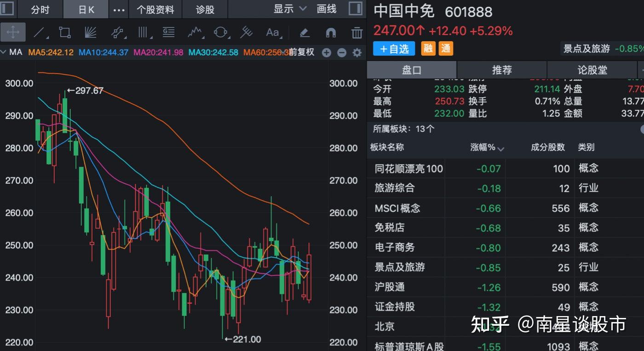Choose the Aa text annotation tool
The image size is (644, 351).
click(x=273, y=32)
